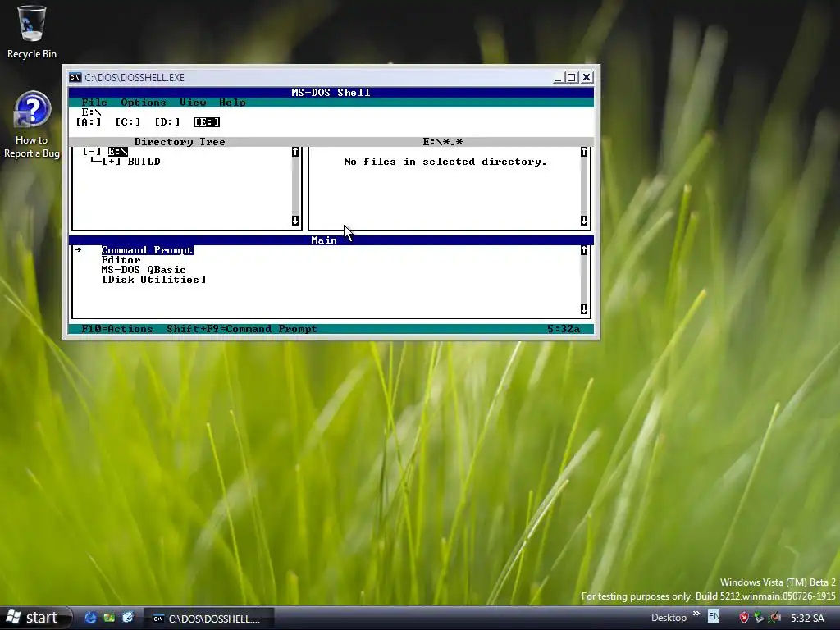Click the volume tray icon
The height and width of the screenshot is (630, 840).
click(774, 618)
